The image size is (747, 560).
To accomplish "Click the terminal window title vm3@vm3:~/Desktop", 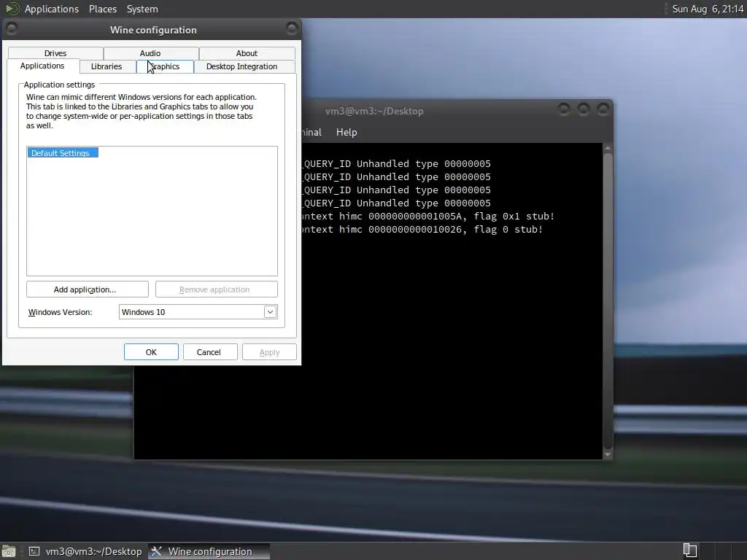I will point(374,111).
